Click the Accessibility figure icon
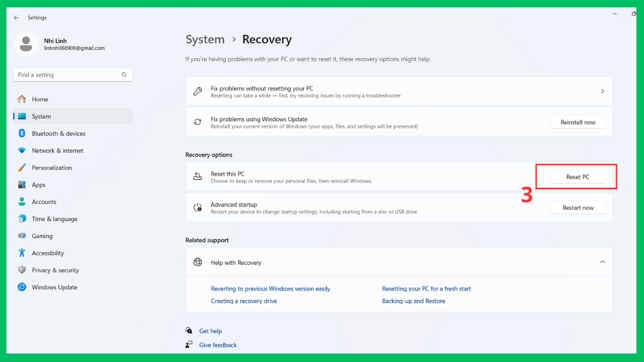The image size is (644, 362). (x=22, y=253)
